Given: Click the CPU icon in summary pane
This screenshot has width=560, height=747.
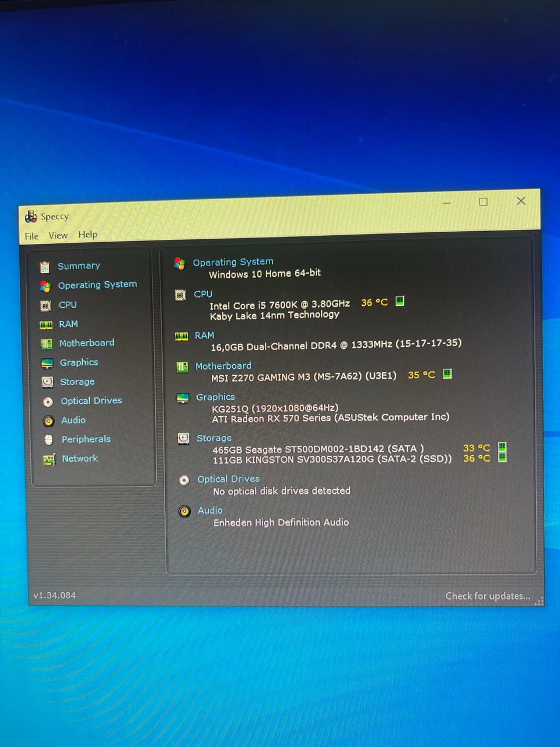Looking at the screenshot, I should (181, 295).
